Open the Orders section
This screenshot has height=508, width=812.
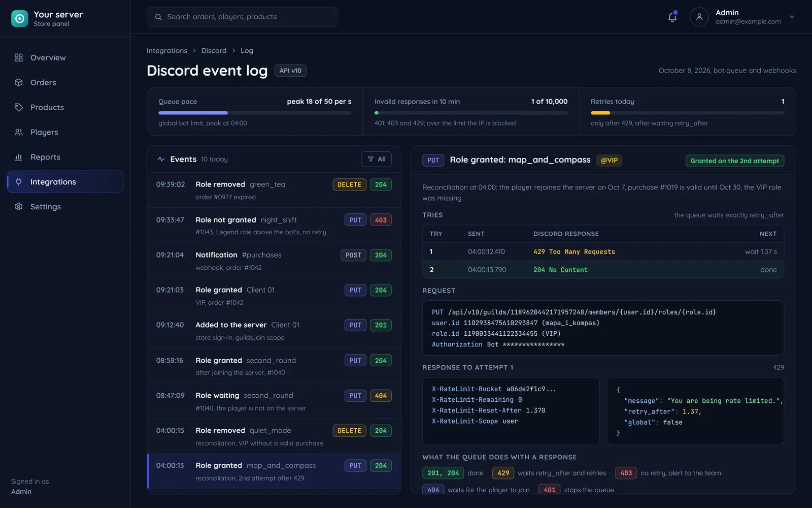(65, 83)
